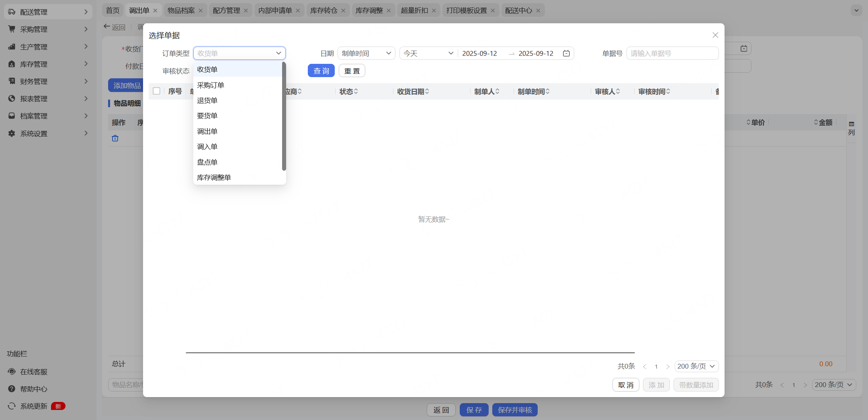Click 取消 in the dialog
This screenshot has height=420, width=868.
click(626, 385)
